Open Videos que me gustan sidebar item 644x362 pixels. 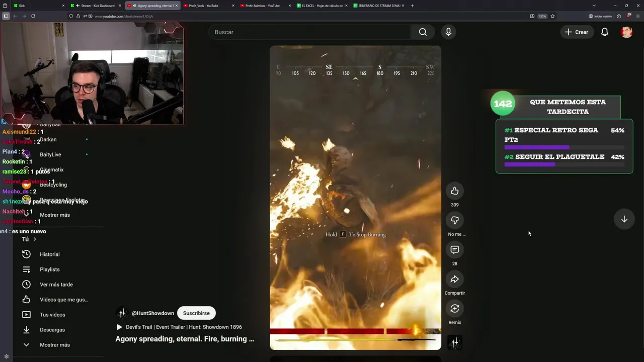click(x=63, y=300)
